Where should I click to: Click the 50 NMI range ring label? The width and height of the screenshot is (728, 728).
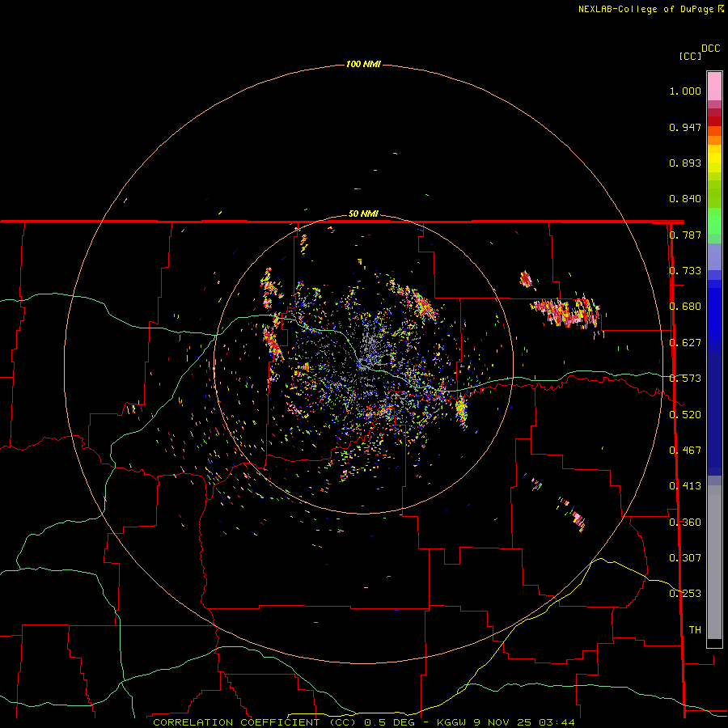click(x=363, y=214)
